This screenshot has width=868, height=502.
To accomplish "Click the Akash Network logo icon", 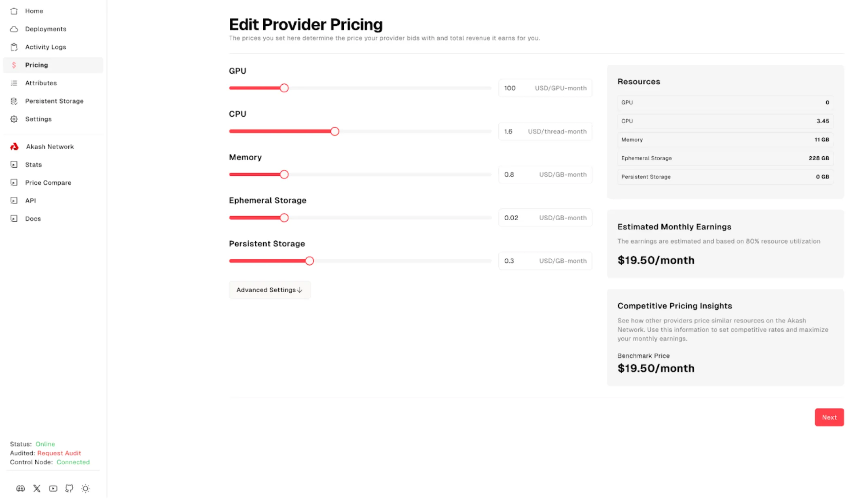I will coord(15,147).
